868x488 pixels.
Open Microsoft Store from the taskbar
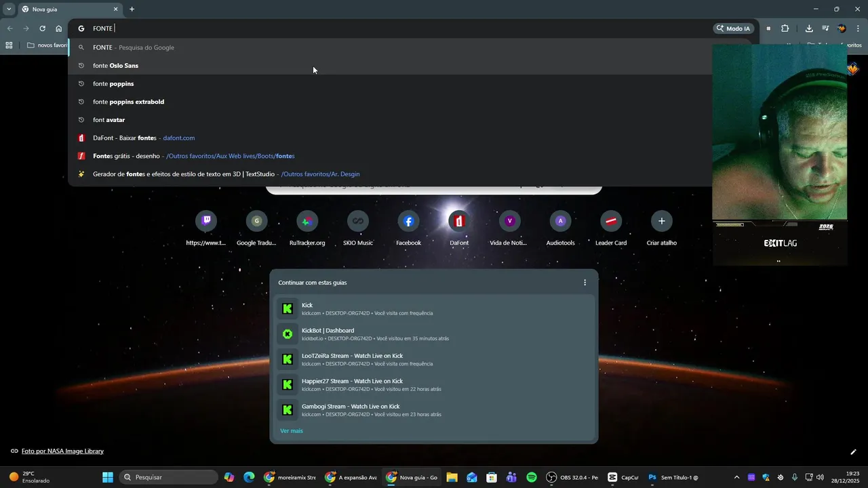492,477
